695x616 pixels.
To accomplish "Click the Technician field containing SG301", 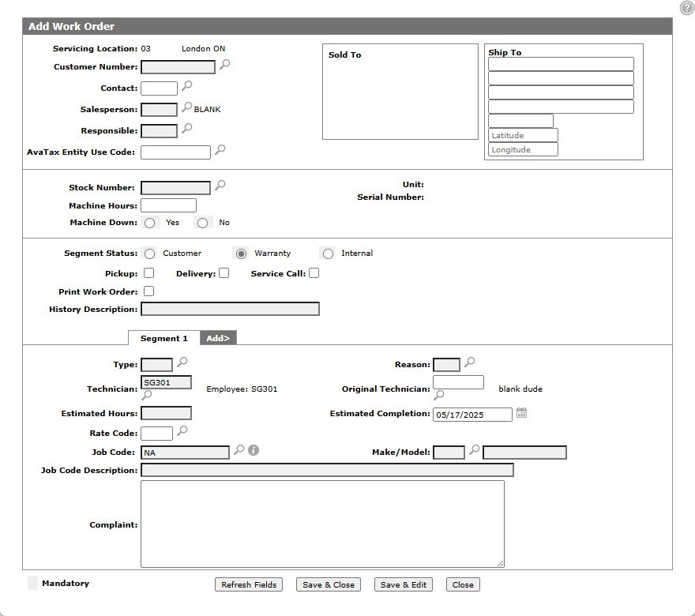I will point(166,382).
